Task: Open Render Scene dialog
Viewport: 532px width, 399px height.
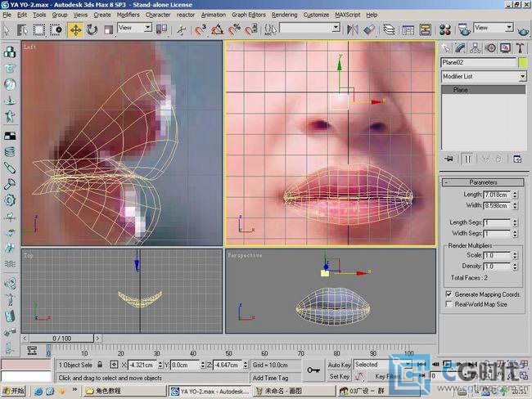Action: point(464,29)
